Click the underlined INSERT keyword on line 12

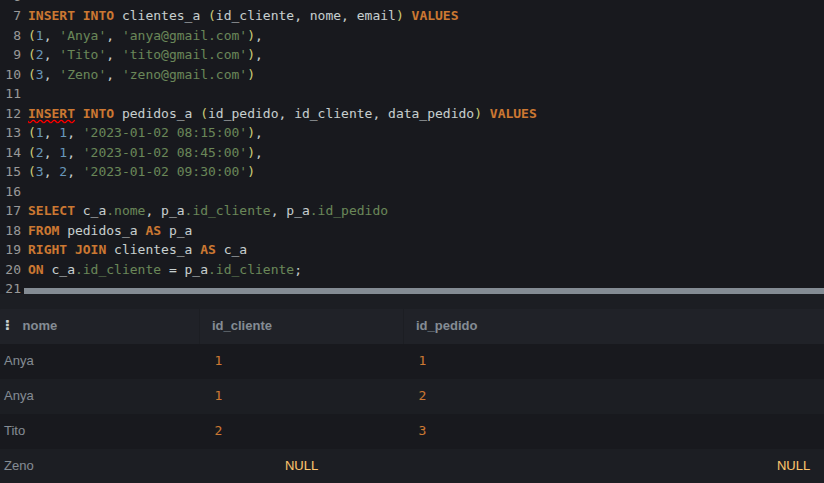click(52, 114)
